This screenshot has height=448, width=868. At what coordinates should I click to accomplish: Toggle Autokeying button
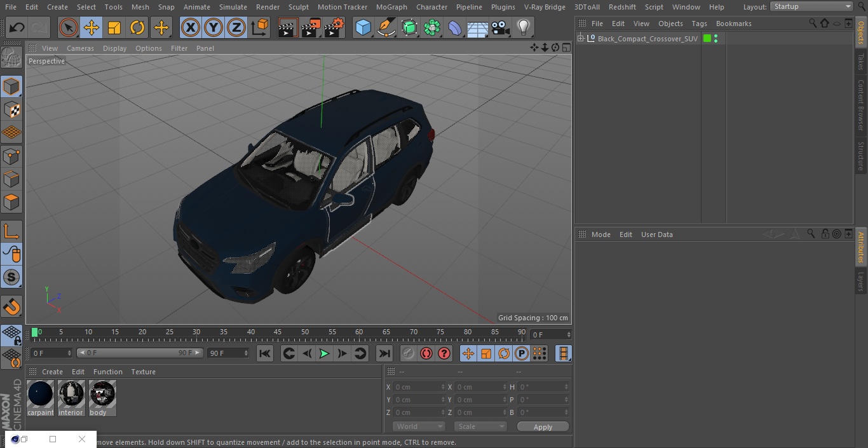[426, 353]
